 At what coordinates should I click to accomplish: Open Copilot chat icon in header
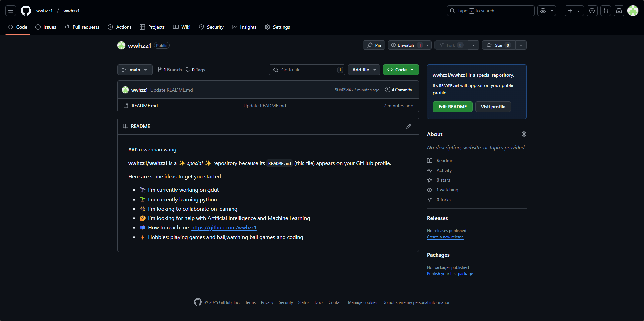click(543, 11)
